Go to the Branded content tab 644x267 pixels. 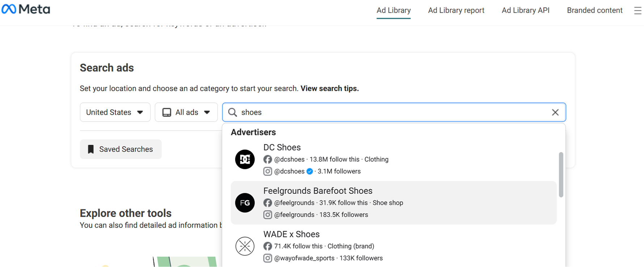coord(594,10)
